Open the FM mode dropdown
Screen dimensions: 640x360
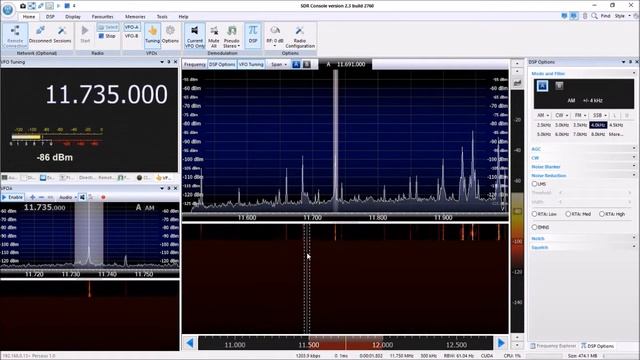[580, 116]
